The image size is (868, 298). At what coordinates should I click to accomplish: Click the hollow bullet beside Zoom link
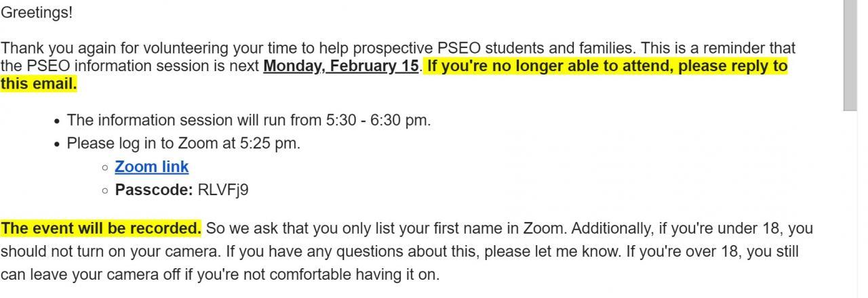point(105,167)
